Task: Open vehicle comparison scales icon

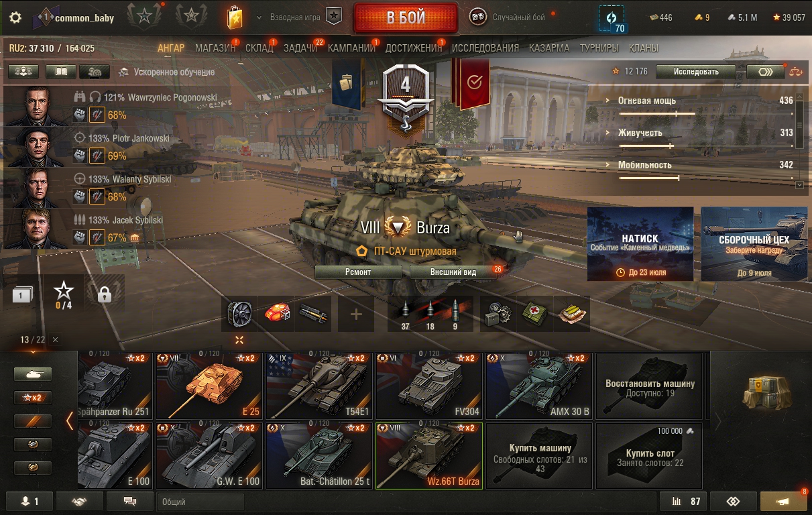Action: 796,72
